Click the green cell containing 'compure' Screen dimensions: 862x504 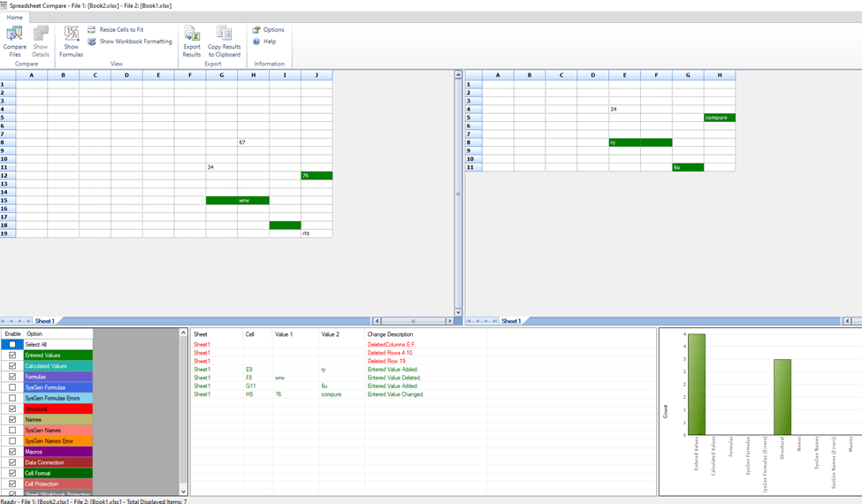click(x=720, y=118)
